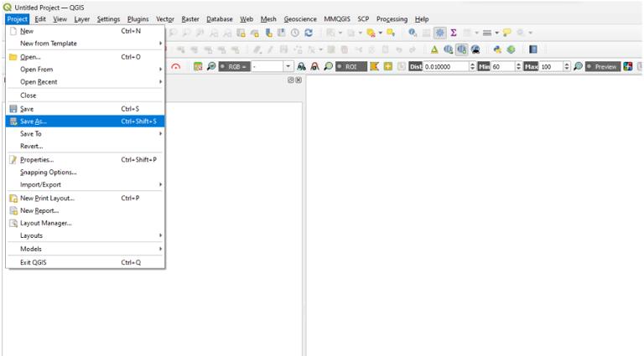Open the Help menu

tap(422, 19)
